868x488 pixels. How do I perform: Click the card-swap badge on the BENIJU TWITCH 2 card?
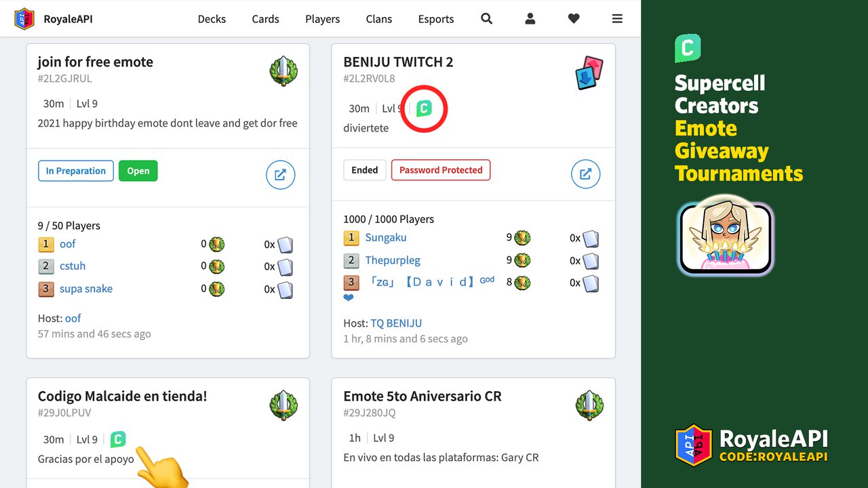point(589,73)
